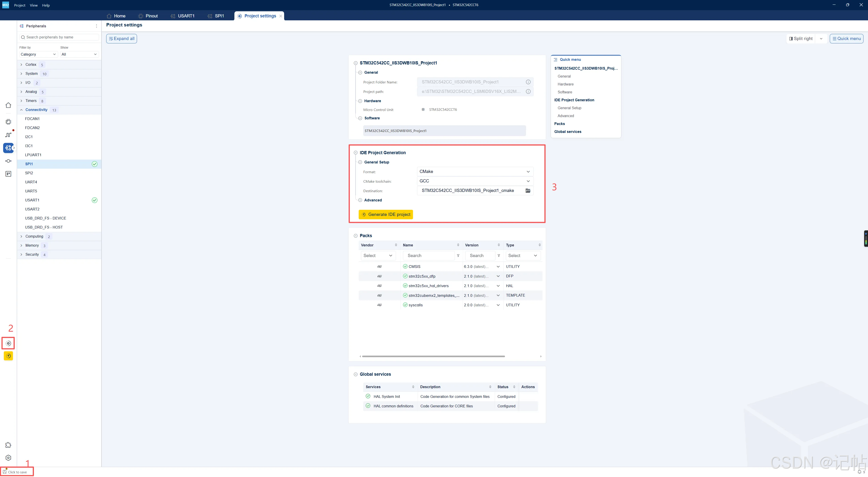The height and width of the screenshot is (477, 868).
Task: Open the Project menu
Action: (19, 5)
